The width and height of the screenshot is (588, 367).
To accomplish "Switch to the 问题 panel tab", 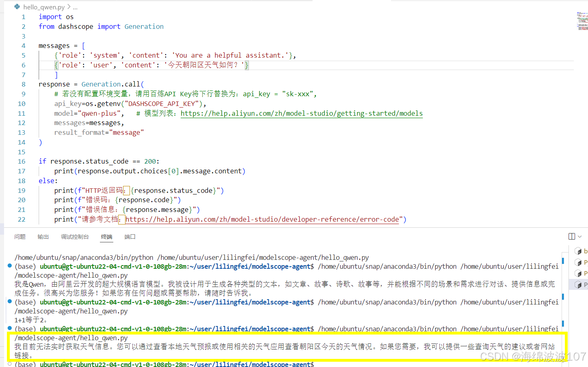I will point(20,237).
